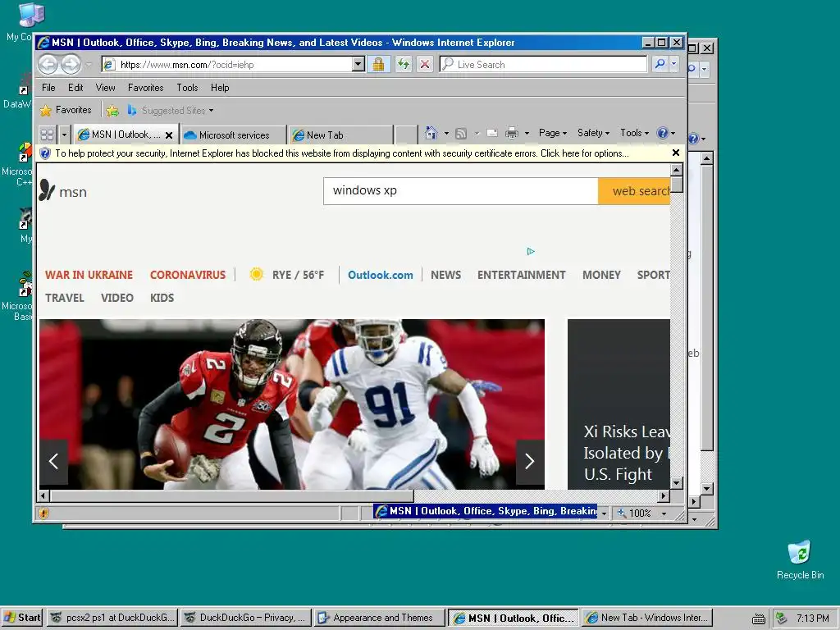Click the MONEY navigation link
Screen dimensions: 840x630
pyautogui.click(x=601, y=275)
